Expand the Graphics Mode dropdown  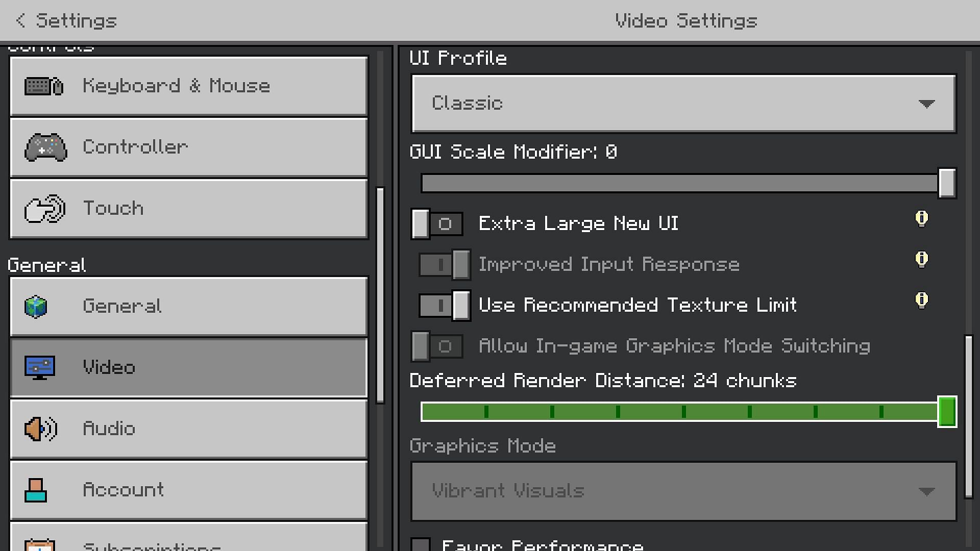click(683, 491)
